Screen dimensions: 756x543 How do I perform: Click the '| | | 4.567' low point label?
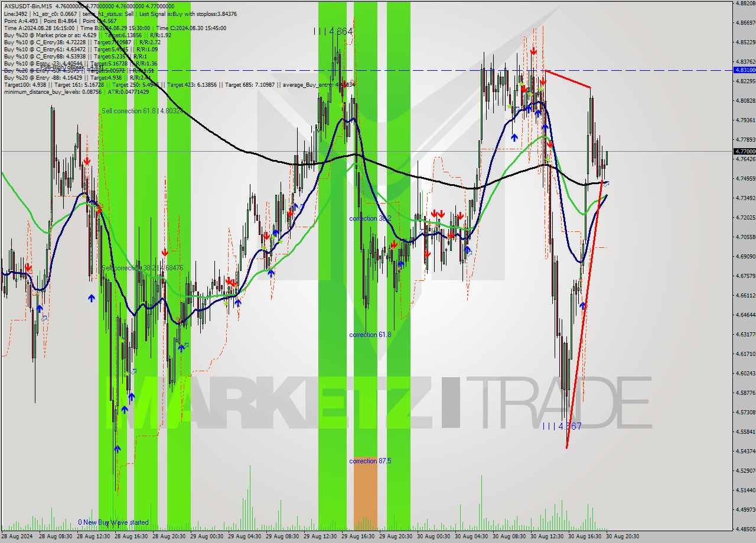[x=562, y=426]
